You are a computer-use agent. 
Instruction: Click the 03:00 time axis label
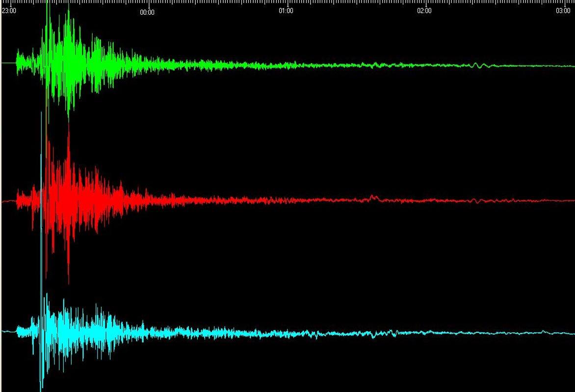pos(563,11)
